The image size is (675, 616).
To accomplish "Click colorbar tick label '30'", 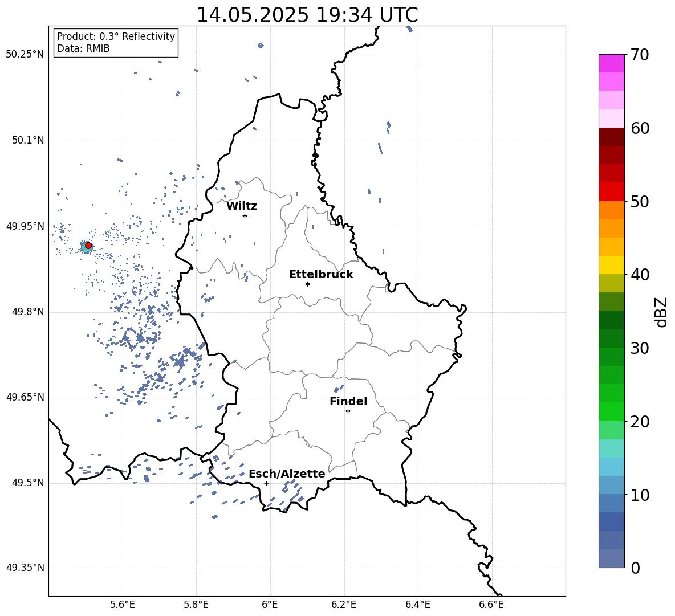I will 640,348.
